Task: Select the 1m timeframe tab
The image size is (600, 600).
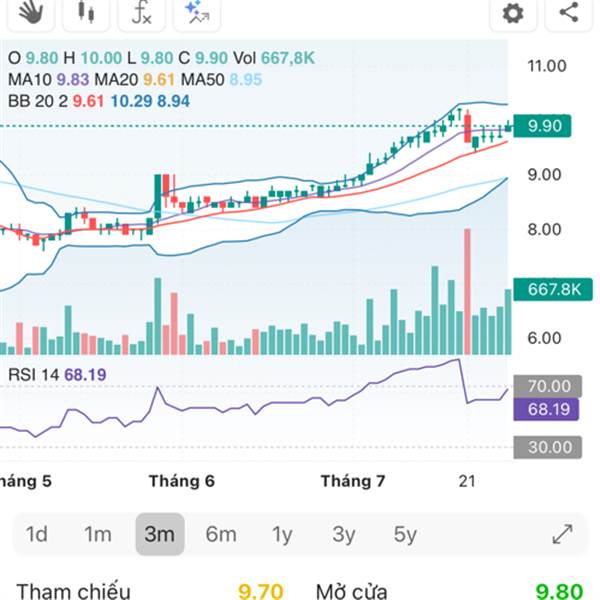Action: pyautogui.click(x=98, y=534)
